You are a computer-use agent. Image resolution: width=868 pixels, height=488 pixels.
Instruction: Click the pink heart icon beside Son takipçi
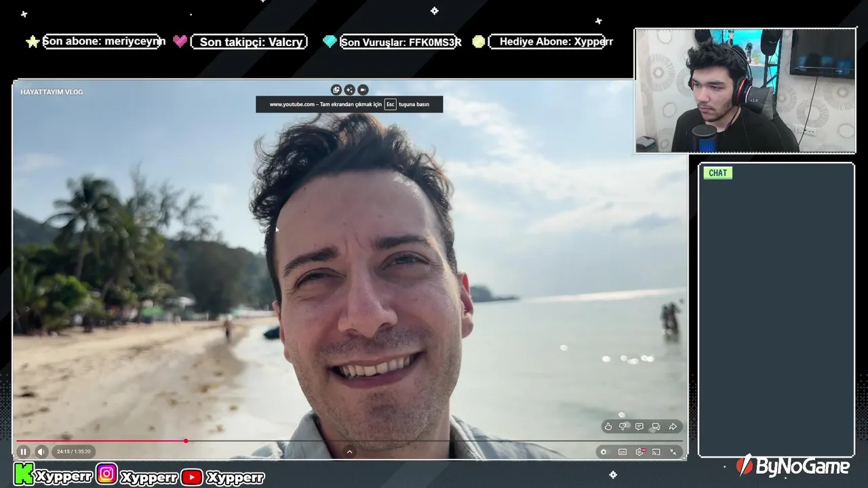[x=180, y=41]
